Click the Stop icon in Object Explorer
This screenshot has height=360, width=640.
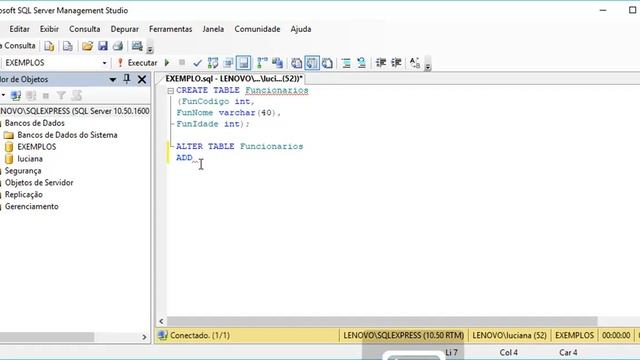(x=46, y=96)
